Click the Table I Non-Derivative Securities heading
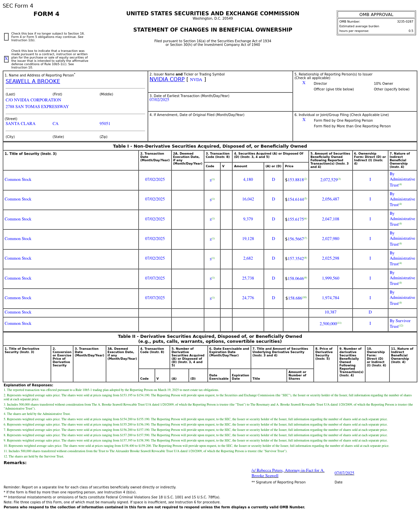This screenshot has height=517, width=420. click(x=210, y=146)
